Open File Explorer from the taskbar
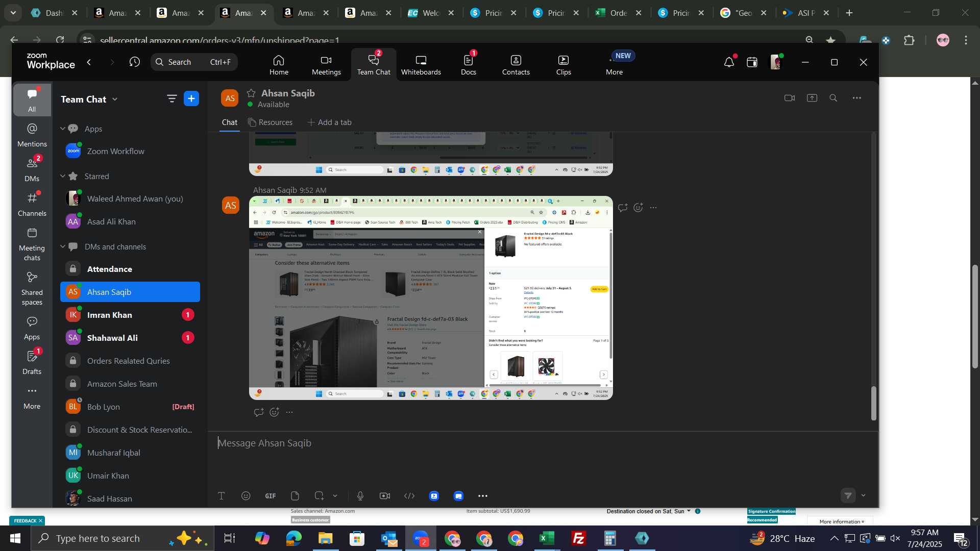Viewport: 980px width, 551px height. (x=326, y=538)
